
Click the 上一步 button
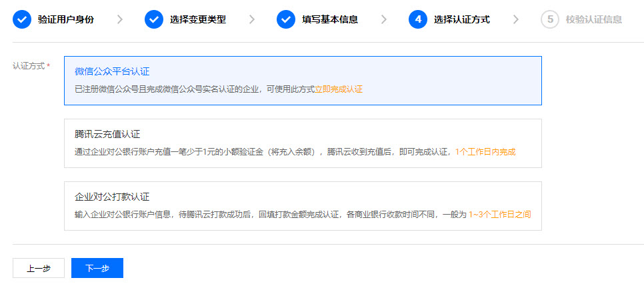[39, 268]
